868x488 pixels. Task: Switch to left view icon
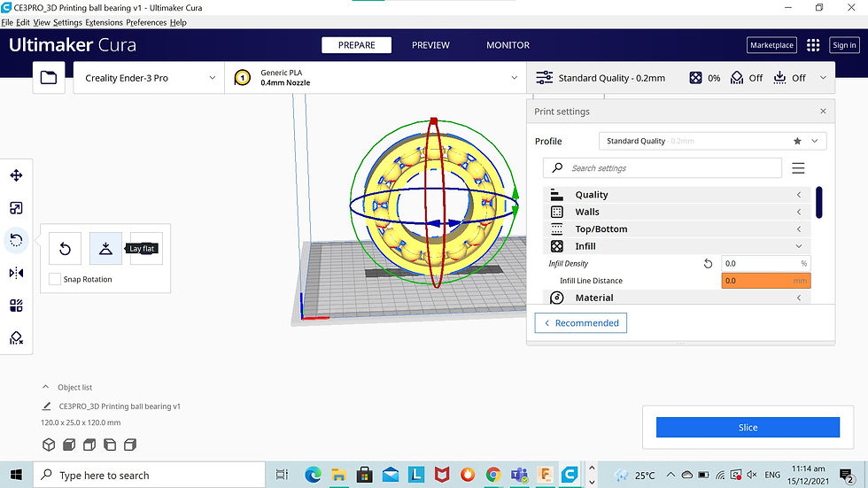[110, 445]
